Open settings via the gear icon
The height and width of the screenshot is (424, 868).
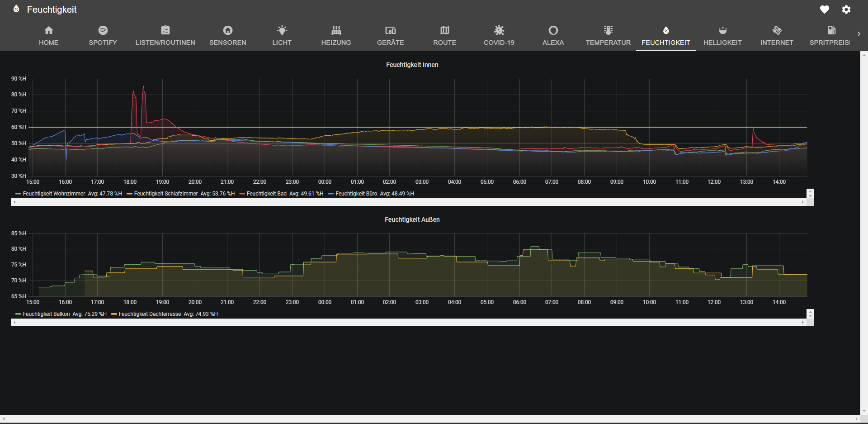point(846,10)
